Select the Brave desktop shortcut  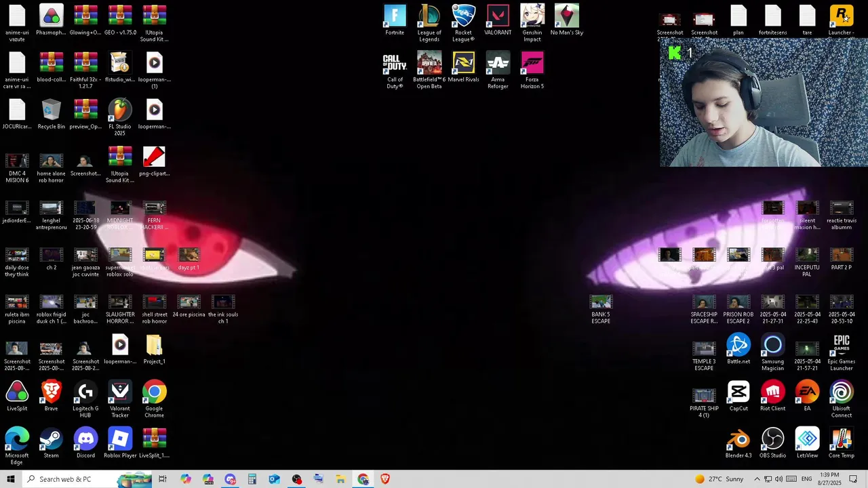tap(52, 396)
